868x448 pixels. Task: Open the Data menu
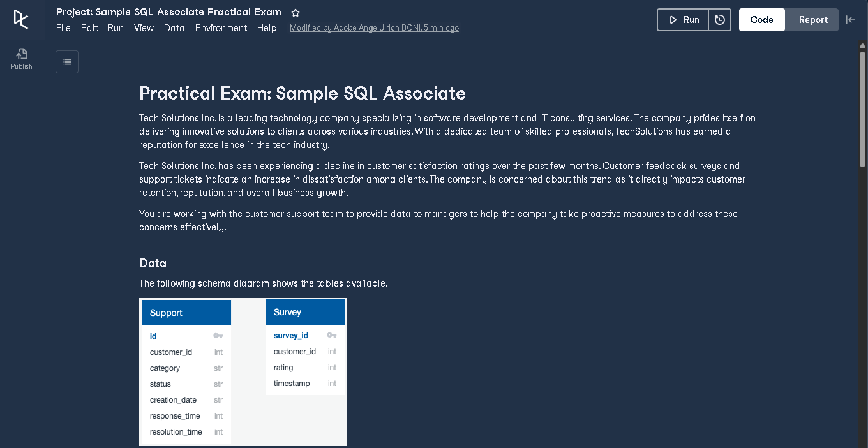(174, 28)
